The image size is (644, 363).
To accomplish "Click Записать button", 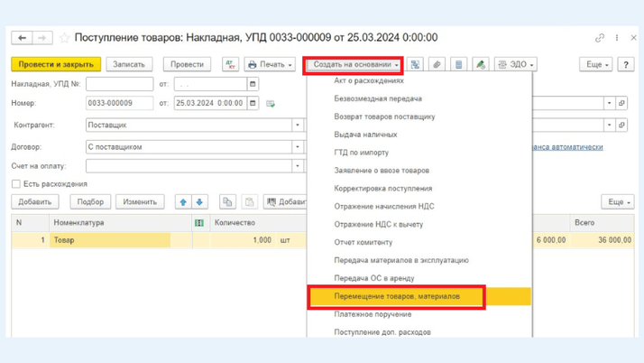I will point(129,64).
